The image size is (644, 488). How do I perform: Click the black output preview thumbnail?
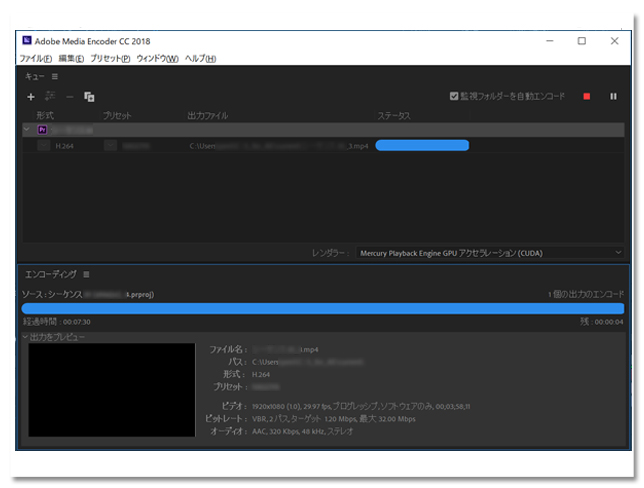112,390
